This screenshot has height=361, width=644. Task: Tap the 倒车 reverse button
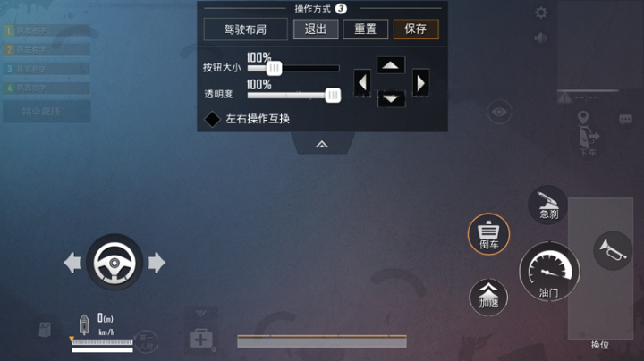pyautogui.click(x=488, y=234)
